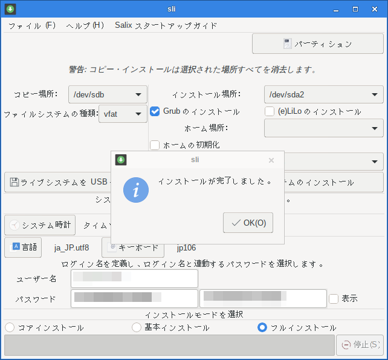Image resolution: width=388 pixels, height=360 pixels.
Task: Click the partition icon on パーティション button
Action: (x=287, y=44)
